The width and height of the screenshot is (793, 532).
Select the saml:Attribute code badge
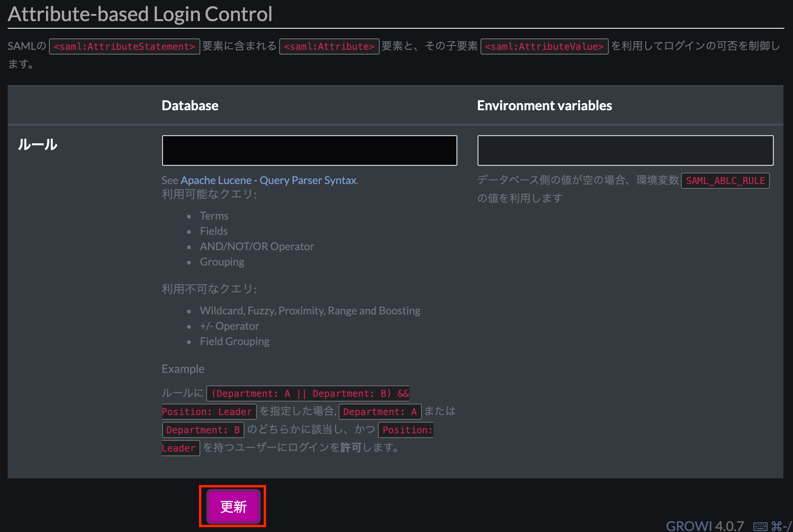[329, 46]
